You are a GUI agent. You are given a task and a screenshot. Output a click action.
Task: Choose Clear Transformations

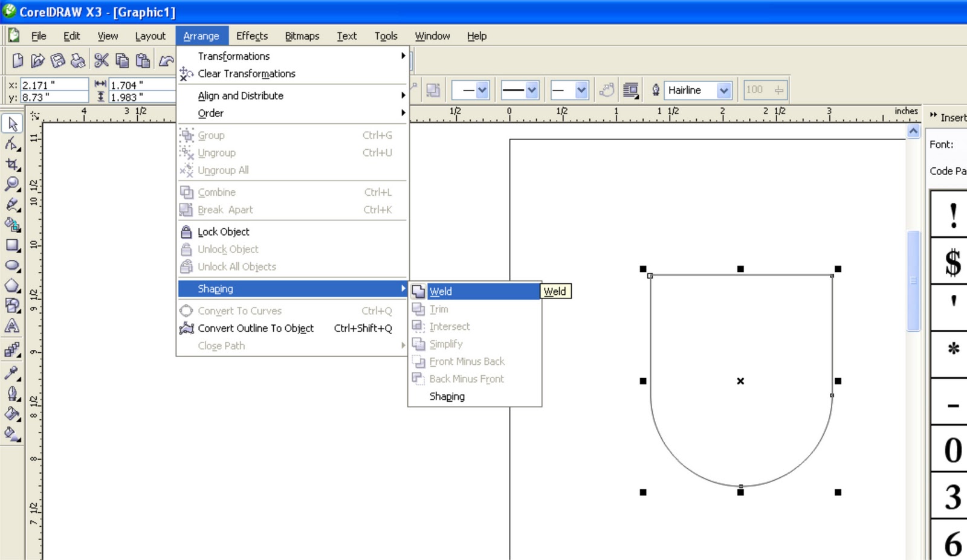[293, 74]
